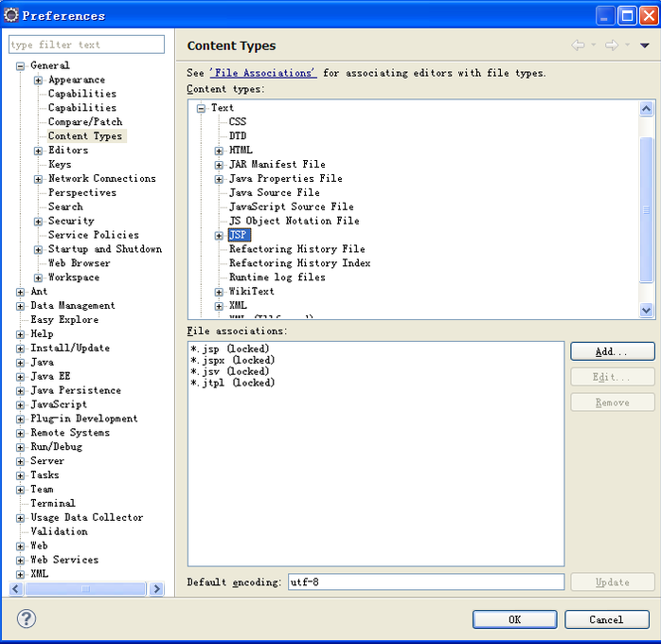Viewport: 661px width, 644px height.
Task: Click the Add... button
Action: click(x=612, y=351)
